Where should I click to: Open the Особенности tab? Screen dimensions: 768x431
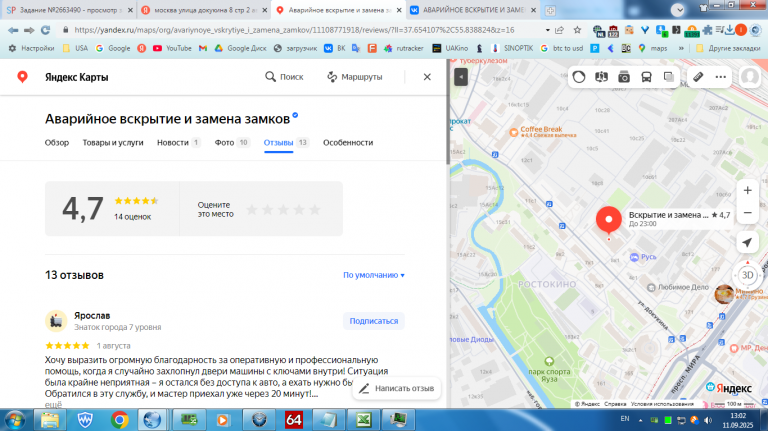348,143
